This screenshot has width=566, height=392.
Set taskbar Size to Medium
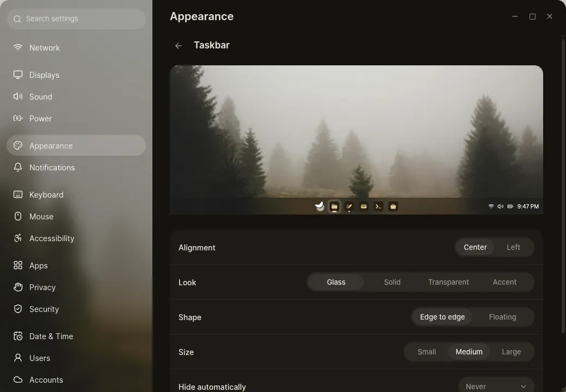(x=469, y=352)
